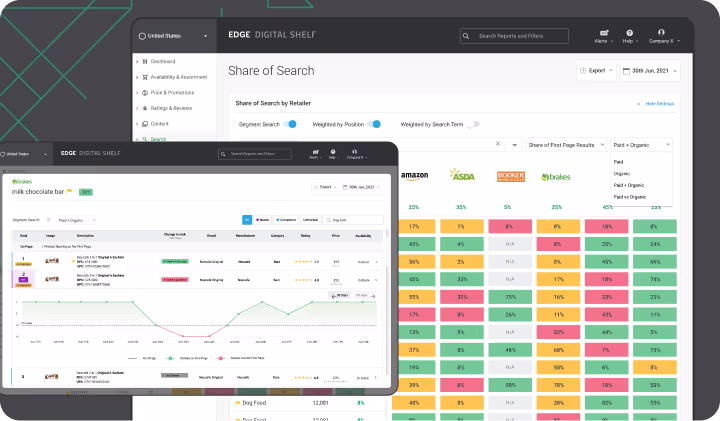Viewport: 720px width, 421px height.
Task: Filter by Untracked products button
Action: point(310,220)
